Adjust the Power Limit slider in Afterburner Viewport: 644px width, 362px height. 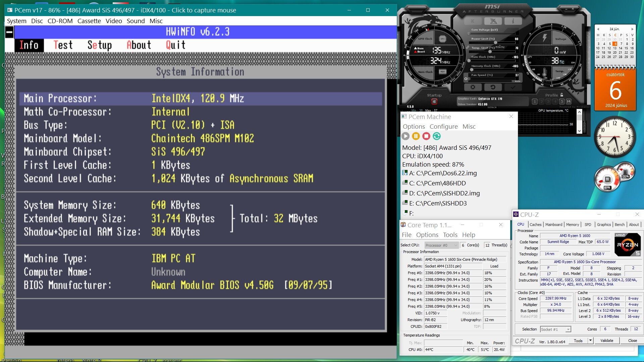coord(495,43)
